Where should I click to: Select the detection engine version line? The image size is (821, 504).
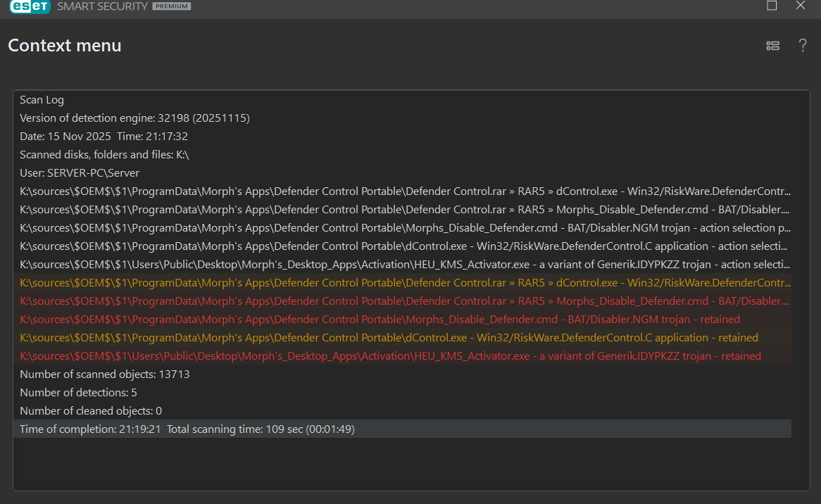(x=134, y=118)
